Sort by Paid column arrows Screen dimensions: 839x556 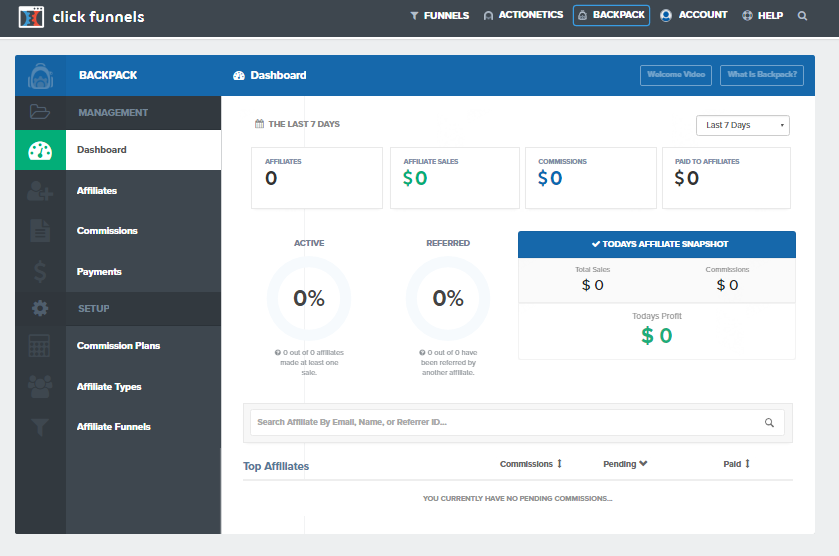coord(748,463)
